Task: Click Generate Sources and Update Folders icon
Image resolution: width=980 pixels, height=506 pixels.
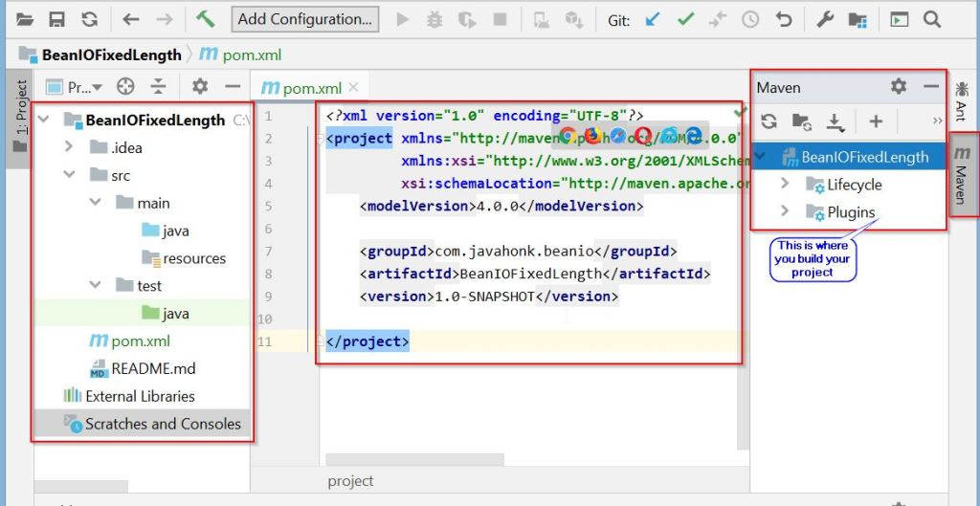Action: [x=802, y=121]
